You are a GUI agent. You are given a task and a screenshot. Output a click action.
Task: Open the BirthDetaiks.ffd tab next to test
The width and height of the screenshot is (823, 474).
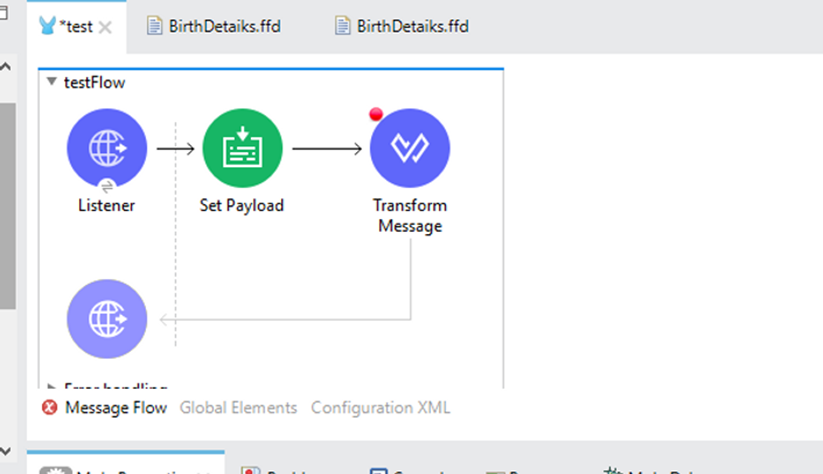click(213, 27)
